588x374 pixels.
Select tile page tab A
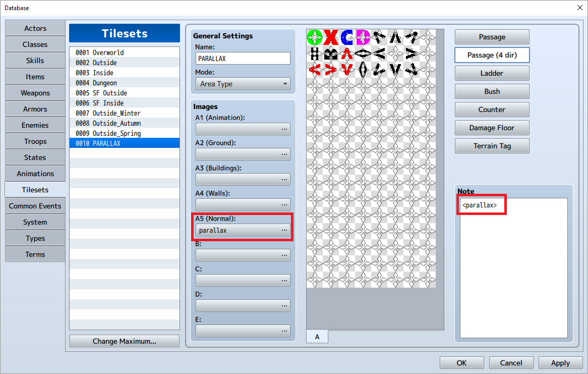click(x=317, y=337)
